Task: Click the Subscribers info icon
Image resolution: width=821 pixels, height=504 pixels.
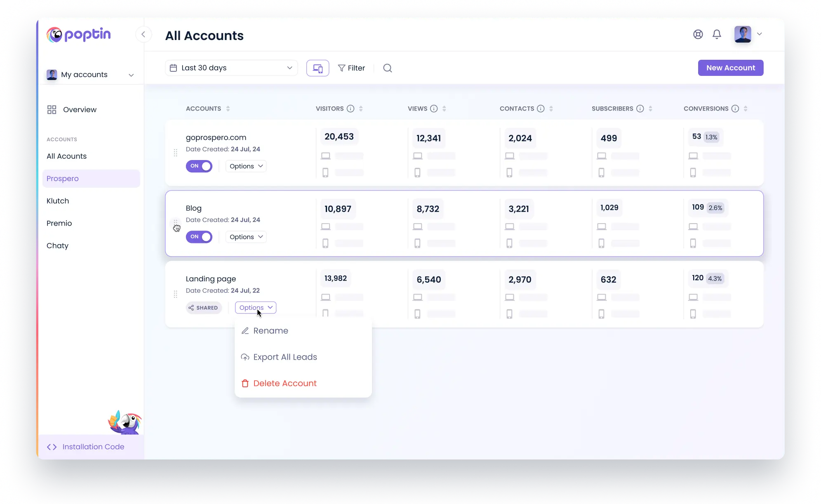Action: tap(640, 108)
